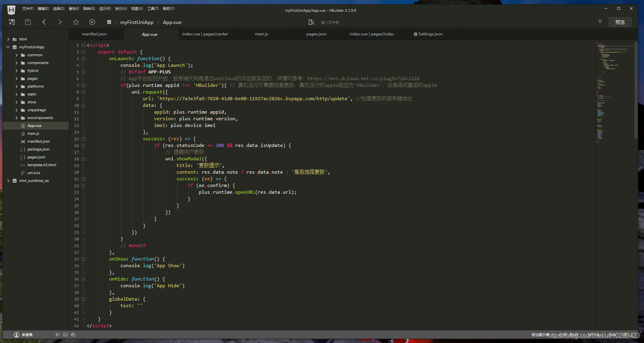
Task: Go back with the left arrow toolbar icon
Action: [44, 22]
